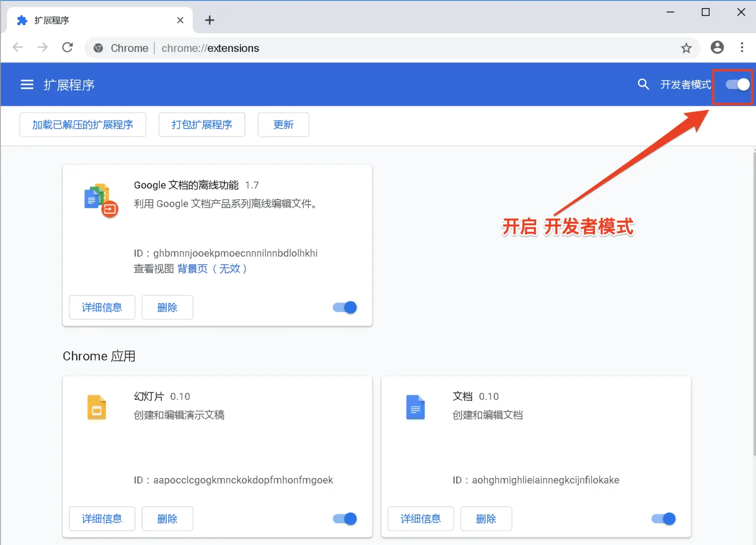756x545 pixels.
Task: Click the ID aohghmighlieiainnegkcijnfilokake text
Action: 536,480
